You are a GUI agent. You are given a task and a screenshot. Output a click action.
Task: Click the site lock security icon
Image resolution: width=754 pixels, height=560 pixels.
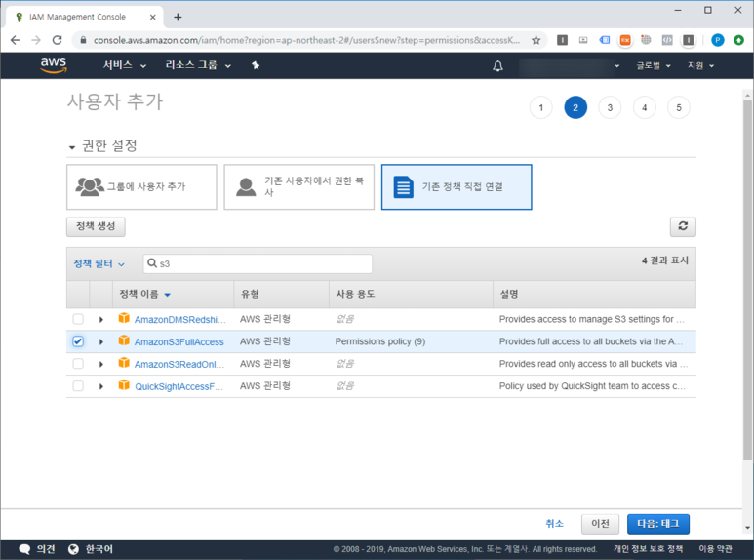click(83, 40)
